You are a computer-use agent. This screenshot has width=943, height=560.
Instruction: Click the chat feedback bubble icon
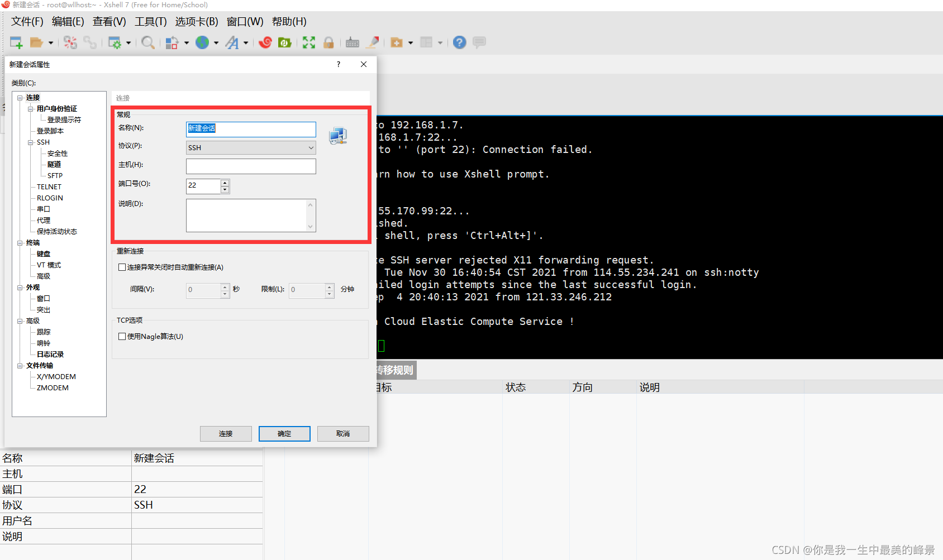[x=479, y=42]
